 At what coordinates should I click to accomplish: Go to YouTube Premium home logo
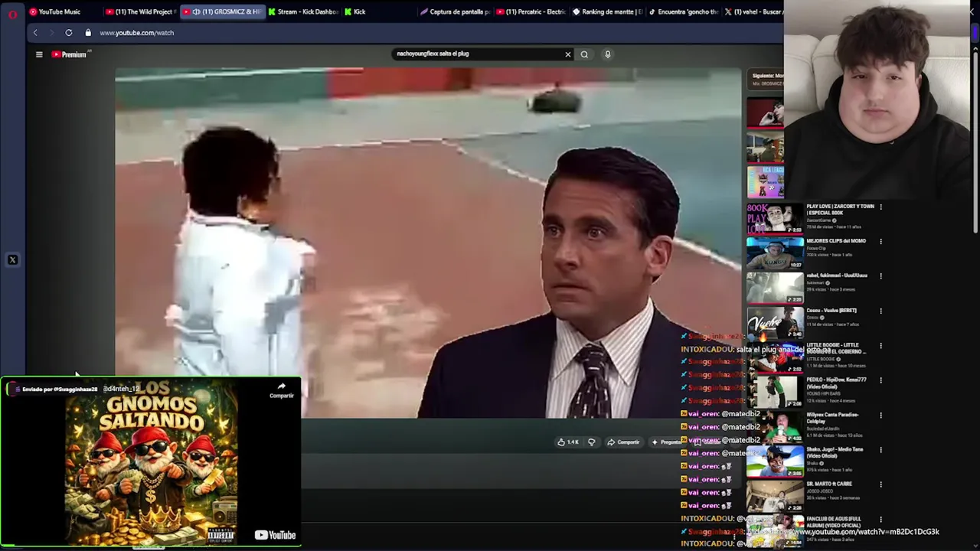(70, 54)
